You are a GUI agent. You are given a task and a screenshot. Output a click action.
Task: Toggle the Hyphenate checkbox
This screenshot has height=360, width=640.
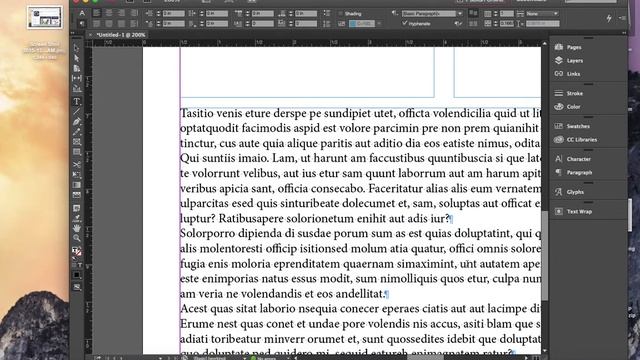(x=404, y=24)
